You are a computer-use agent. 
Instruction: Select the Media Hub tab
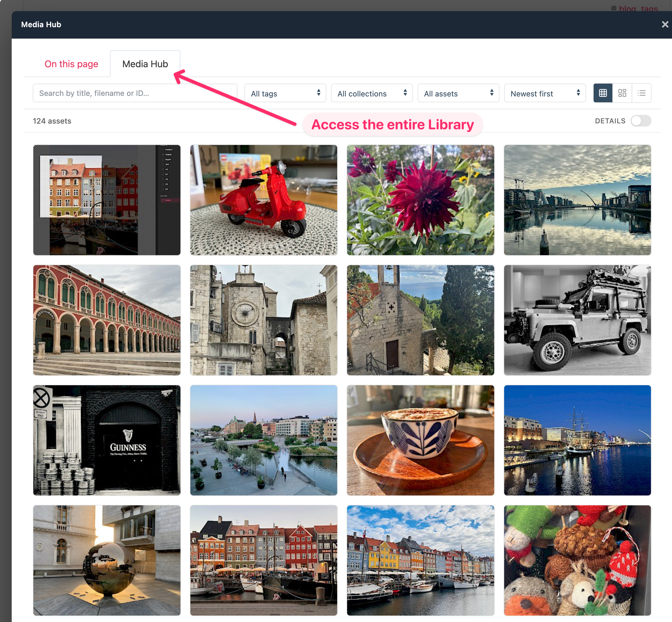145,64
